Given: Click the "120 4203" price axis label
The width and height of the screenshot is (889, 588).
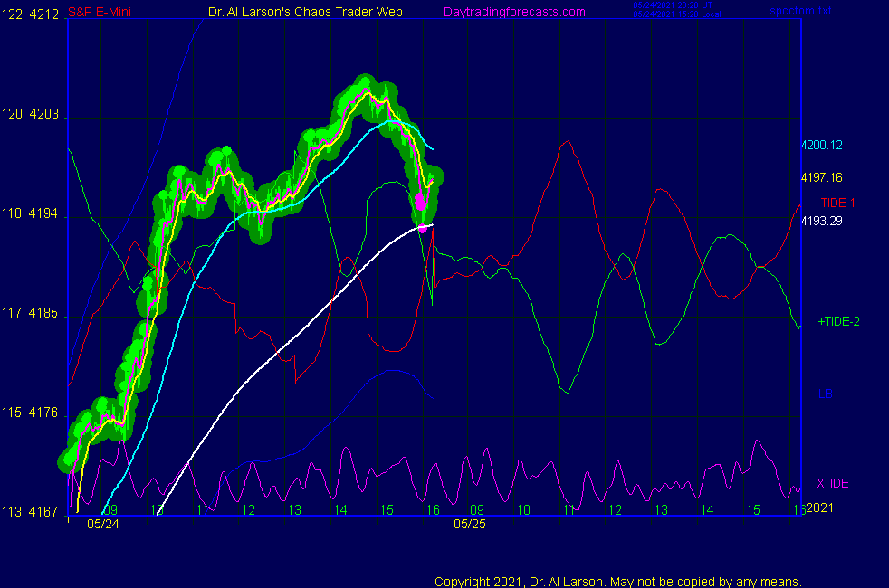Looking at the screenshot, I should tap(30, 114).
